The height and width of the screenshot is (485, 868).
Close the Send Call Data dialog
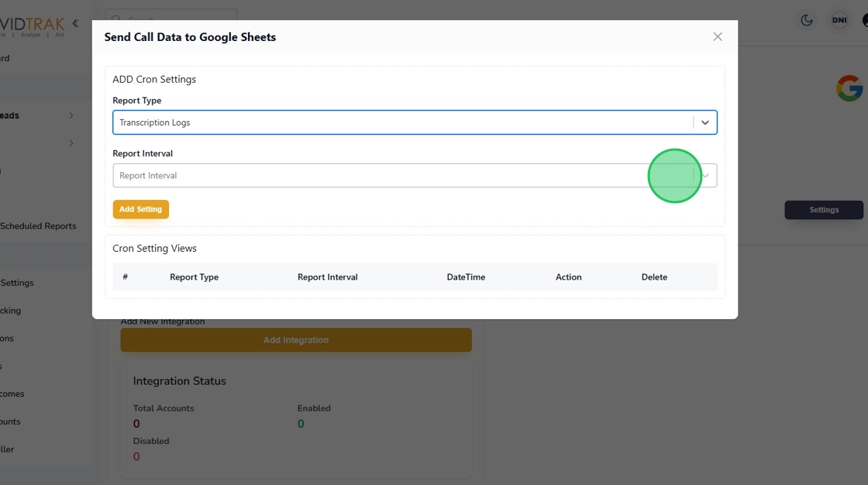[x=718, y=37]
